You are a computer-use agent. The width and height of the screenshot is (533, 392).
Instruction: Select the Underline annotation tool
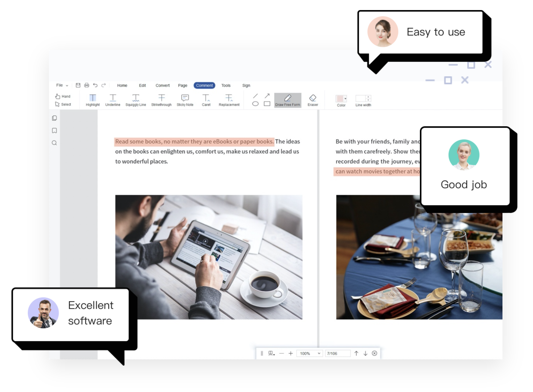[113, 100]
